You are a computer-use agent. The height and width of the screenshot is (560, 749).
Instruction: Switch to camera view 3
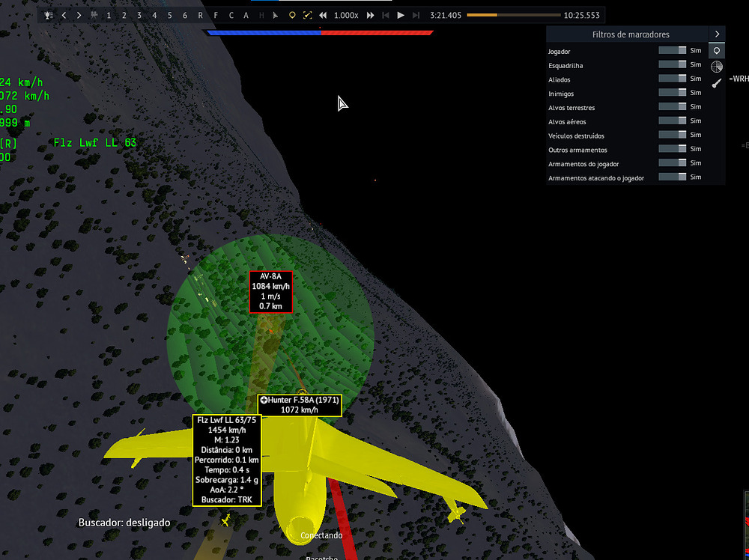139,15
